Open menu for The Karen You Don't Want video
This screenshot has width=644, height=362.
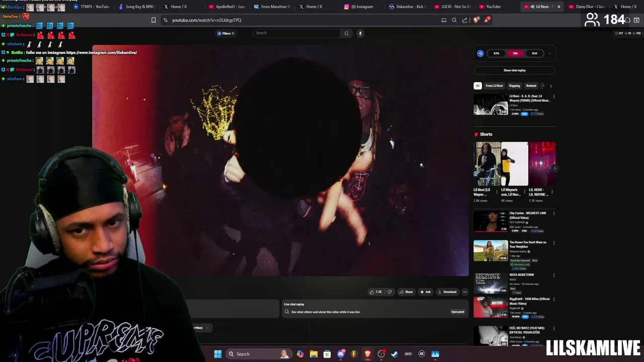coord(554,243)
